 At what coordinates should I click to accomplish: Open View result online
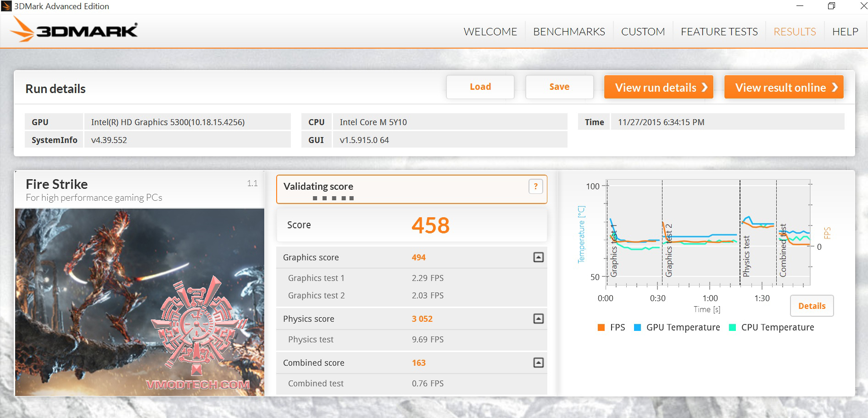784,87
